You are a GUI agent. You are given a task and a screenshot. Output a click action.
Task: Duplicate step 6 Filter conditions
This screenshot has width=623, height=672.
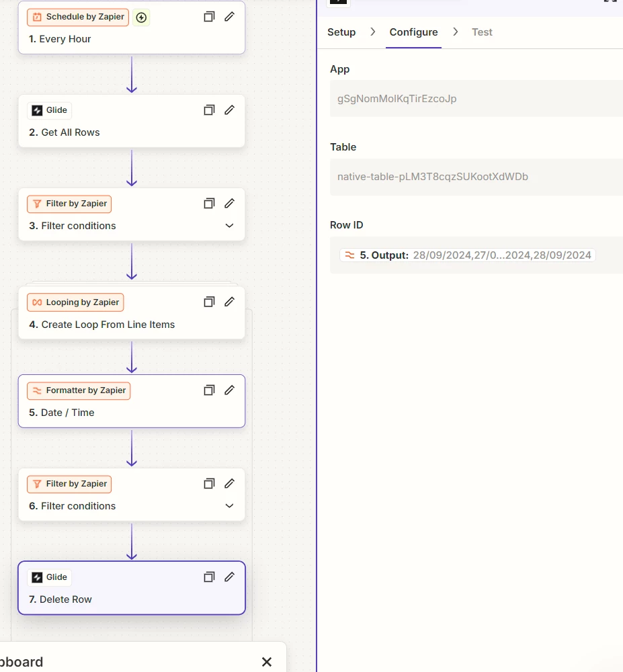pyautogui.click(x=209, y=484)
